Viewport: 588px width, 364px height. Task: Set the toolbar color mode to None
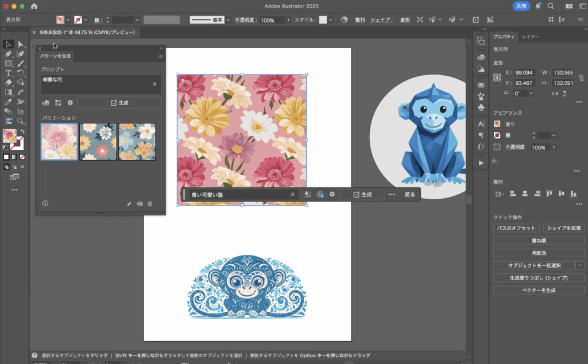(x=22, y=157)
